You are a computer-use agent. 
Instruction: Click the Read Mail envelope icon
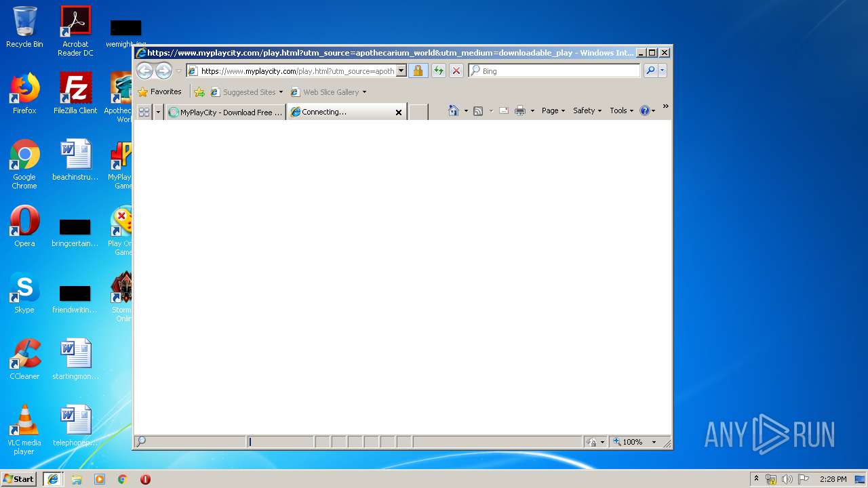tap(504, 110)
